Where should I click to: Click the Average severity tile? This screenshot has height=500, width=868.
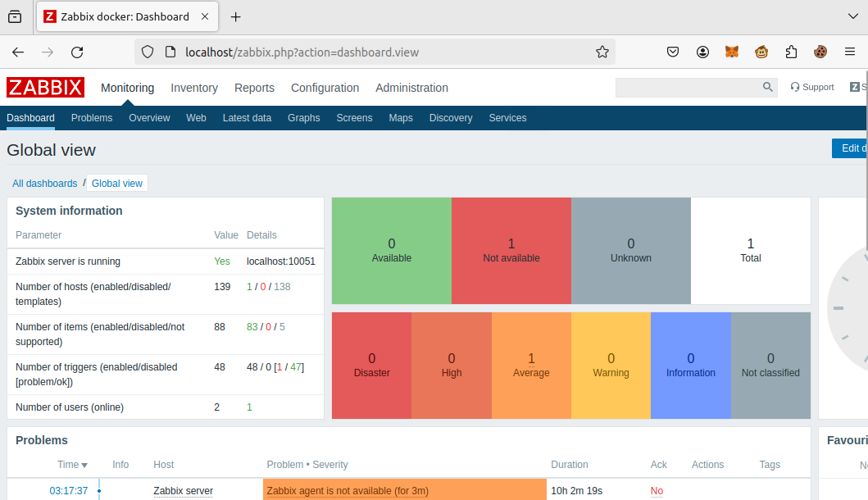click(x=531, y=366)
